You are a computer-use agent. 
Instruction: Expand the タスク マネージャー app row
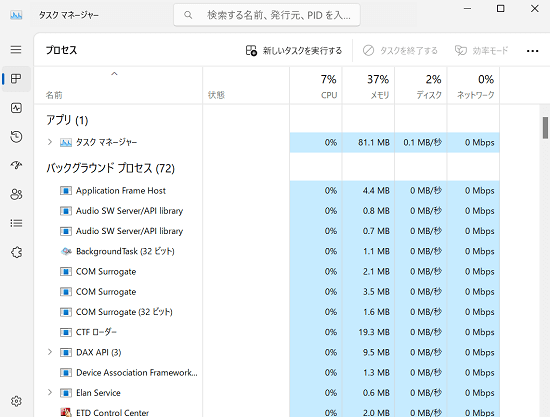[50, 142]
